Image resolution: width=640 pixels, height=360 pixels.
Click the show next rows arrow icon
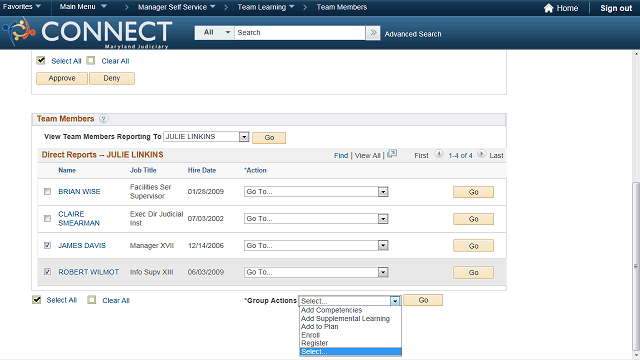tap(481, 154)
